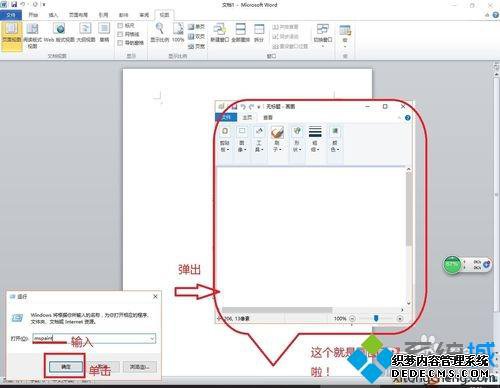The height and width of the screenshot is (388, 500).
Task: Switch to Word References (引用) tab
Action: pos(103,15)
